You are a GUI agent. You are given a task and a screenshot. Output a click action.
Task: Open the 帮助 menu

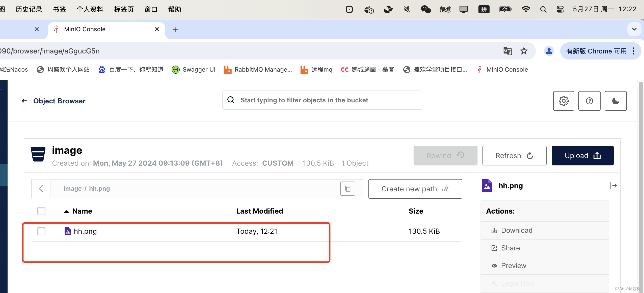pyautogui.click(x=175, y=9)
